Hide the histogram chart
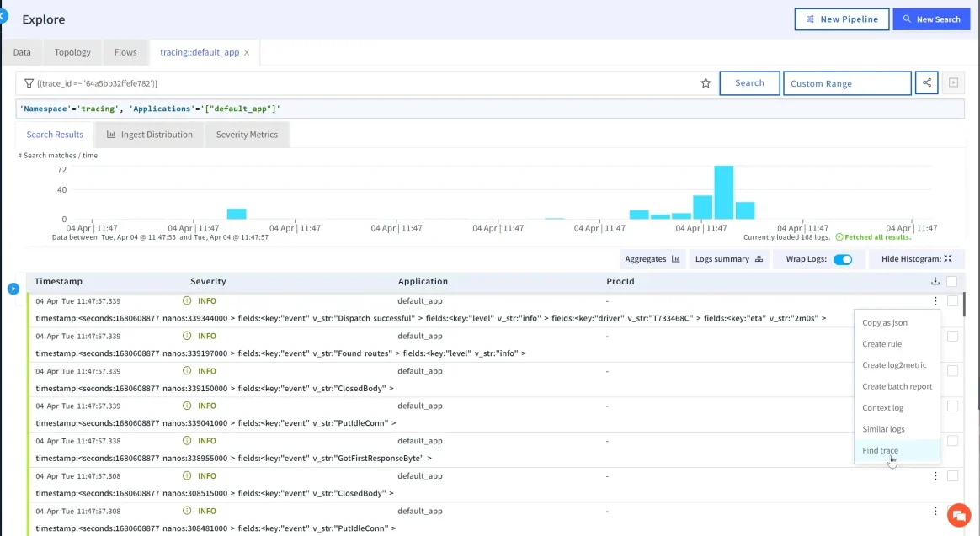The image size is (980, 536). coord(916,259)
